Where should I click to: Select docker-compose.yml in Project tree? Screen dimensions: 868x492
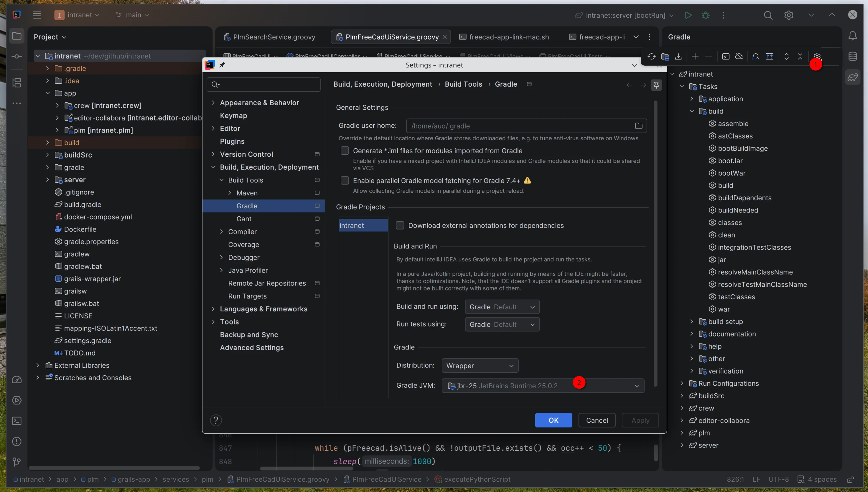pyautogui.click(x=98, y=217)
